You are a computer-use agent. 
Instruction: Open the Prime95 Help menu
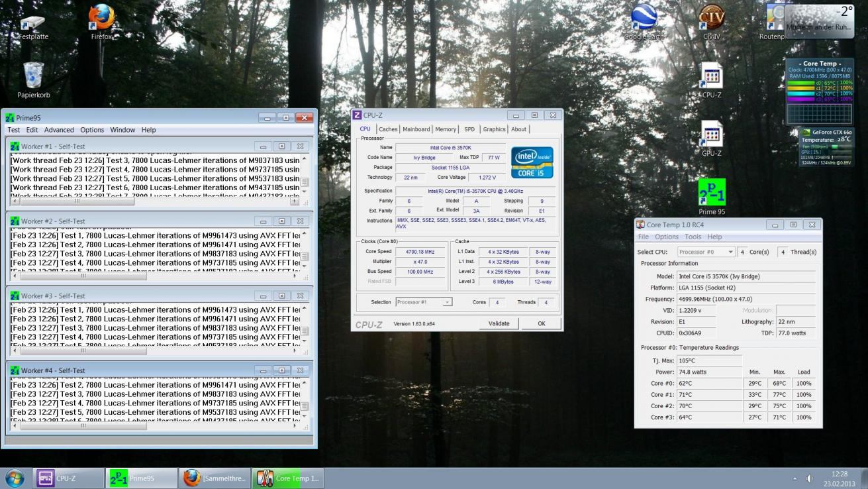(x=148, y=130)
